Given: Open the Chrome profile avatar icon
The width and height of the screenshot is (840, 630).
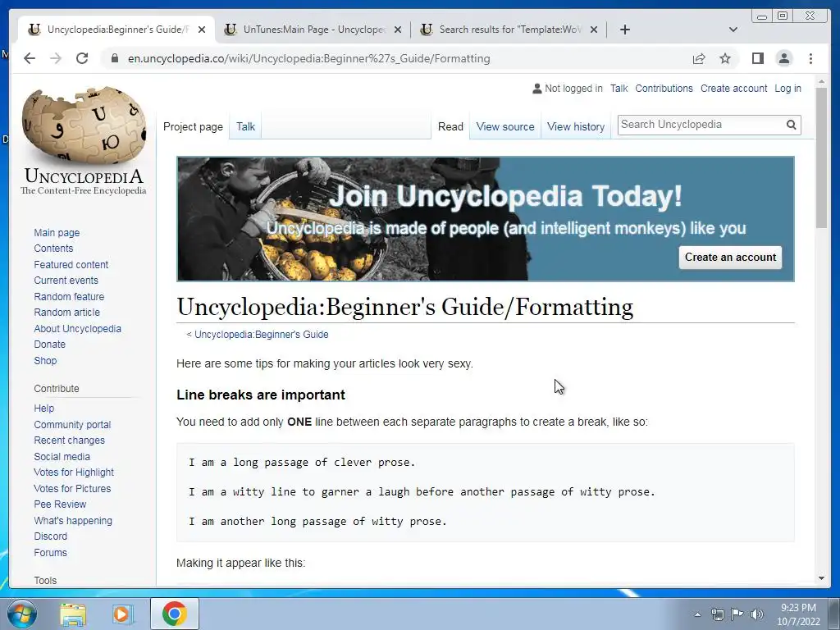Looking at the screenshot, I should coord(783,58).
